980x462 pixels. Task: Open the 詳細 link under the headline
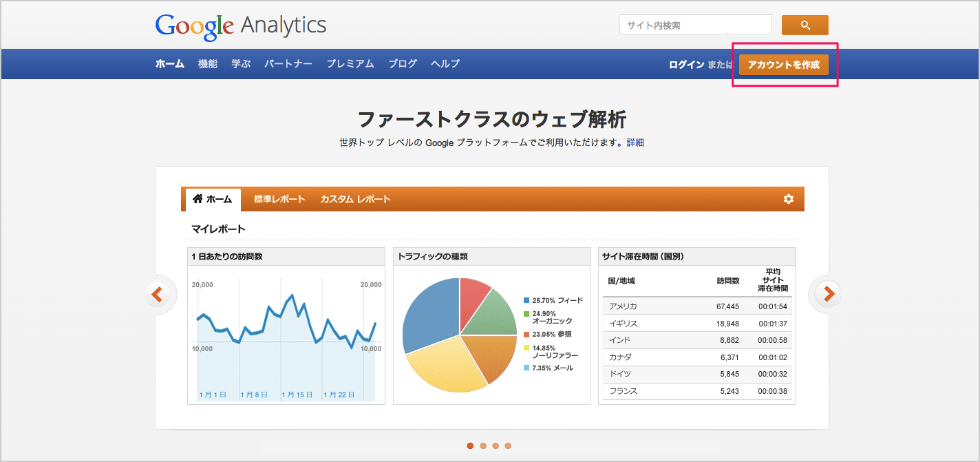pyautogui.click(x=635, y=143)
